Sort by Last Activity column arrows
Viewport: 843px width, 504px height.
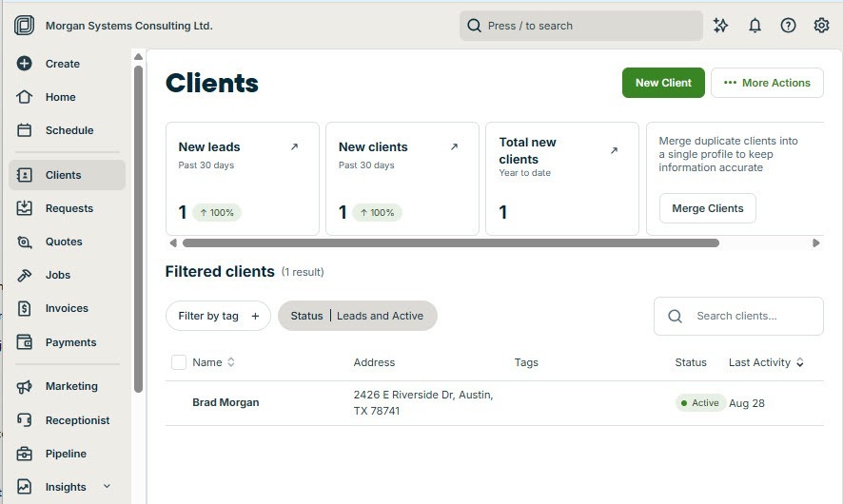(800, 362)
